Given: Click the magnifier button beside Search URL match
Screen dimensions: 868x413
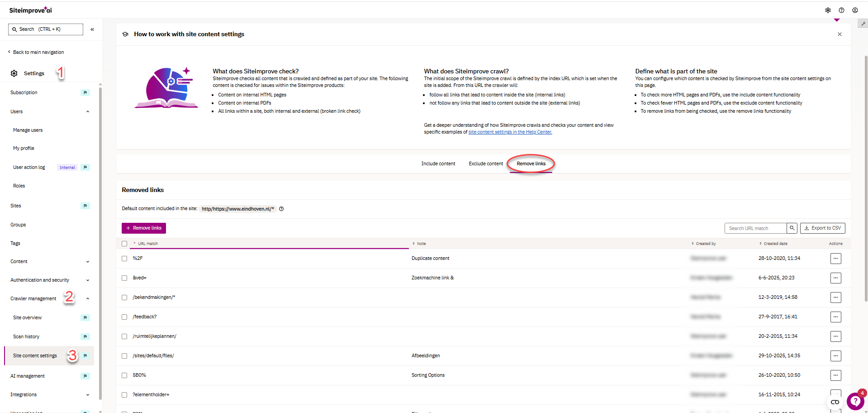Looking at the screenshot, I should (792, 228).
